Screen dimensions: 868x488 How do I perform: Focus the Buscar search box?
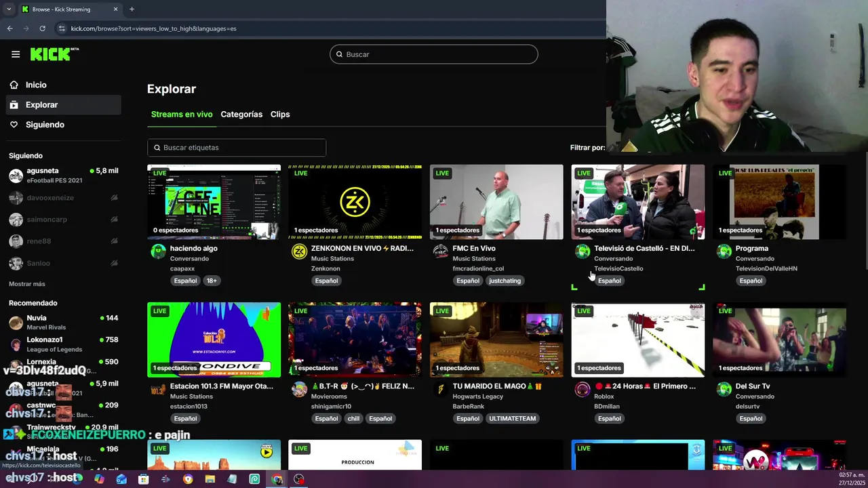[x=434, y=54]
